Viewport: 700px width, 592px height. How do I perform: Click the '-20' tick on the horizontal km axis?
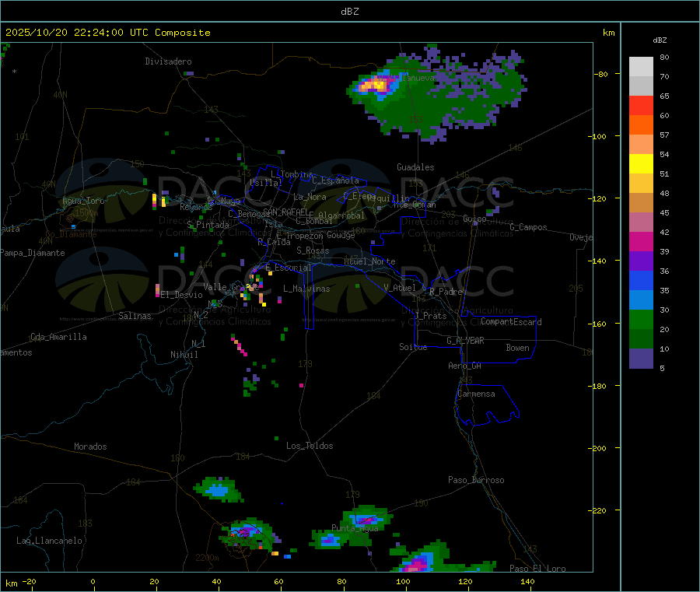click(29, 581)
